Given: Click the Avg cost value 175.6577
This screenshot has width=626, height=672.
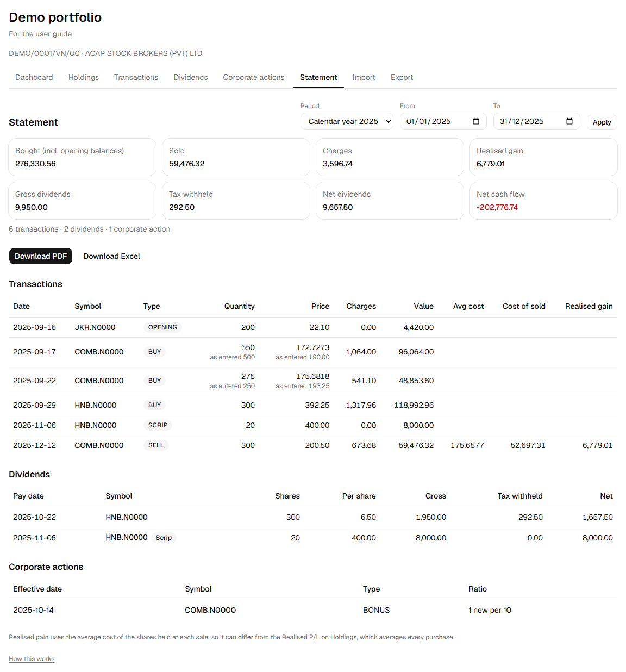Looking at the screenshot, I should 467,445.
